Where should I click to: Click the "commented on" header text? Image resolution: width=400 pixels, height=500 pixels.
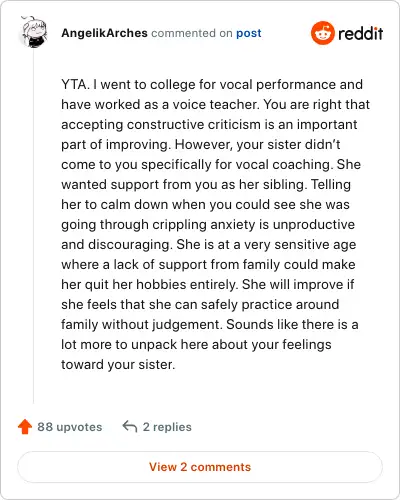[192, 33]
